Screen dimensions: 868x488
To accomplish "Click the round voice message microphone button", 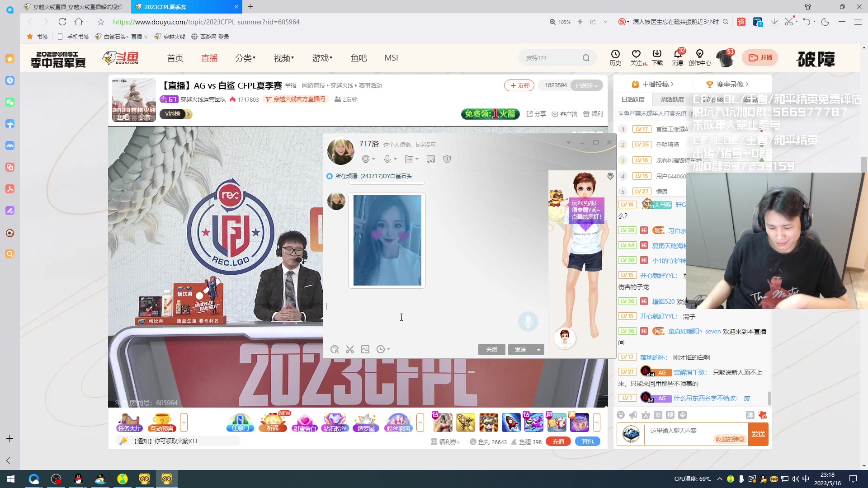I will coord(528,321).
